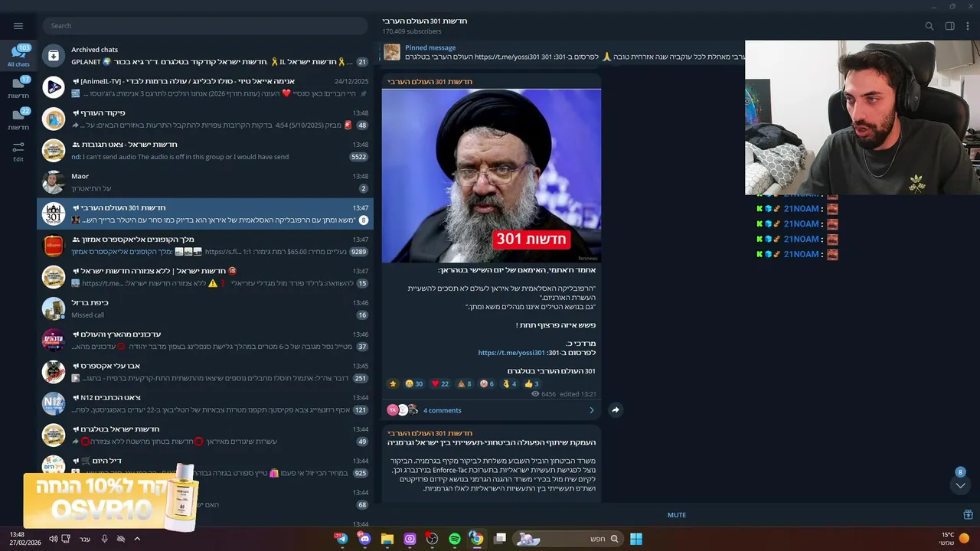Click the pinned message thumbnail image

click(x=392, y=52)
